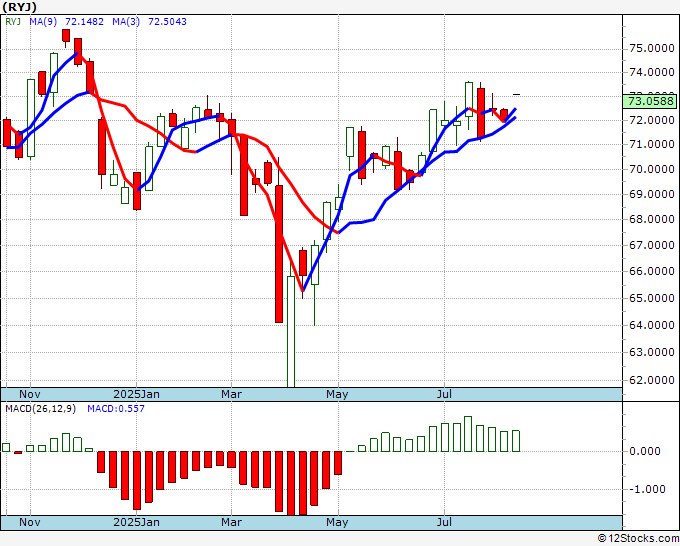Click the Jul label on price chart axis

[444, 394]
